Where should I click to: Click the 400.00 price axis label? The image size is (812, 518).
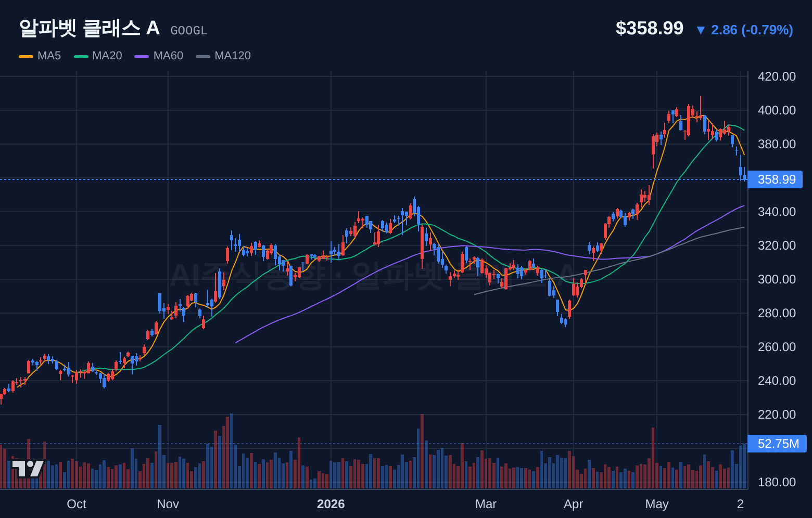coord(777,110)
